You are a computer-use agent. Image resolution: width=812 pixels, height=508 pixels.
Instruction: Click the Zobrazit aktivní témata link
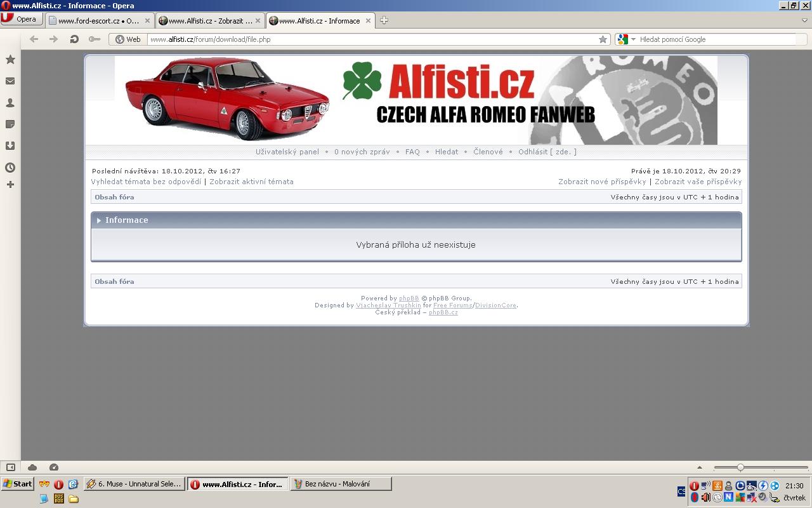click(251, 182)
